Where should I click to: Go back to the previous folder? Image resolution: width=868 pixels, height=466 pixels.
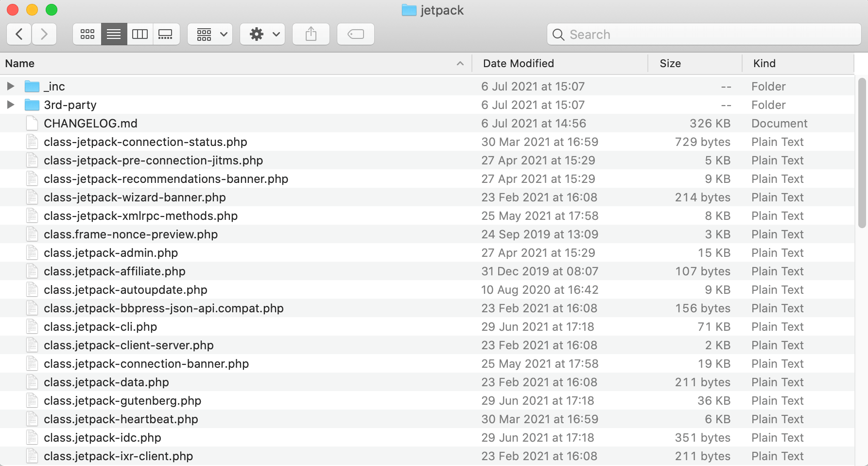(19, 34)
